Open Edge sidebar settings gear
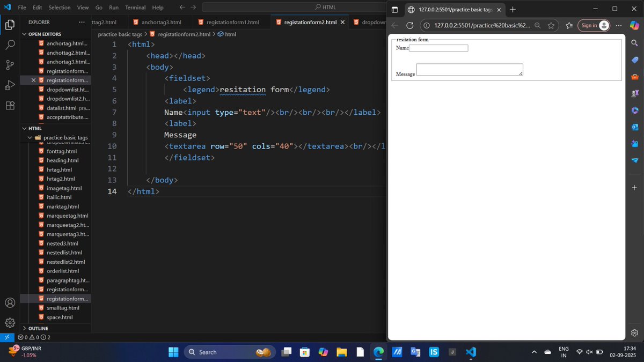The width and height of the screenshot is (644, 362). pos(634,333)
